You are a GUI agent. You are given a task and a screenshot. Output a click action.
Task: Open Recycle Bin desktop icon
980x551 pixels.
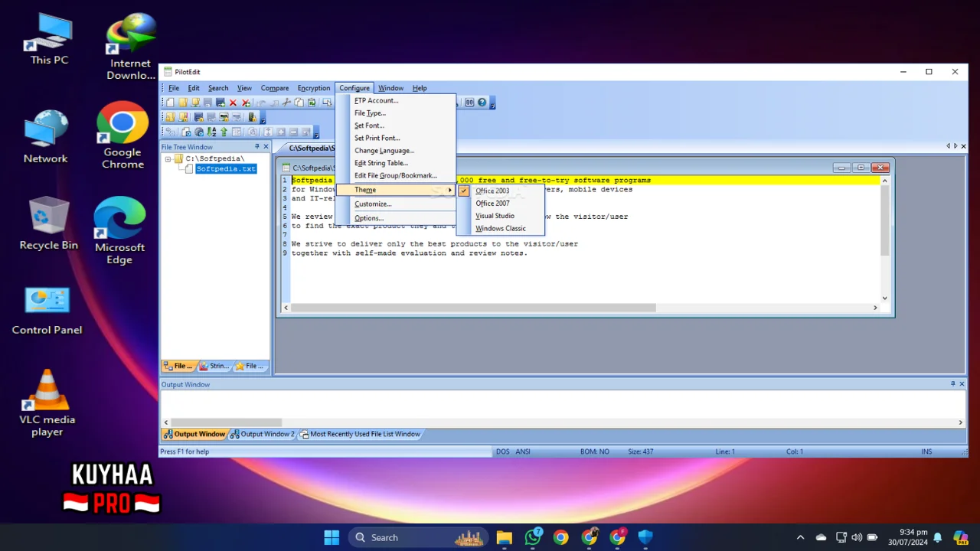(x=48, y=223)
